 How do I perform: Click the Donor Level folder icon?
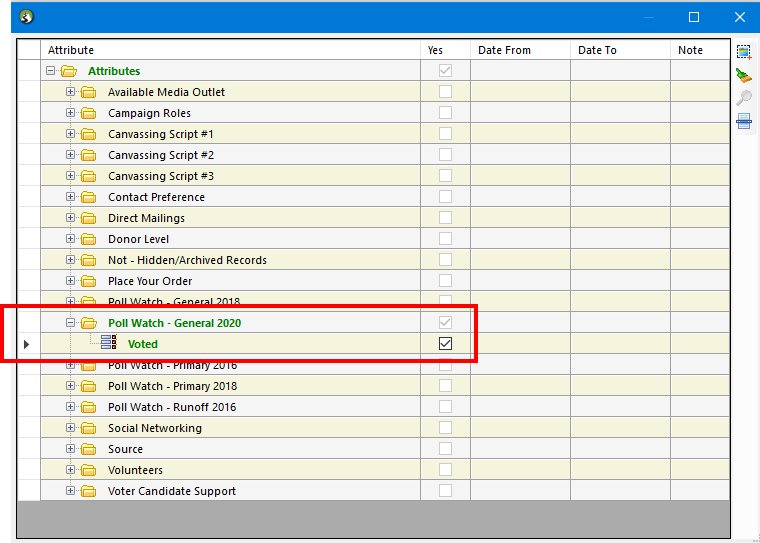88,239
